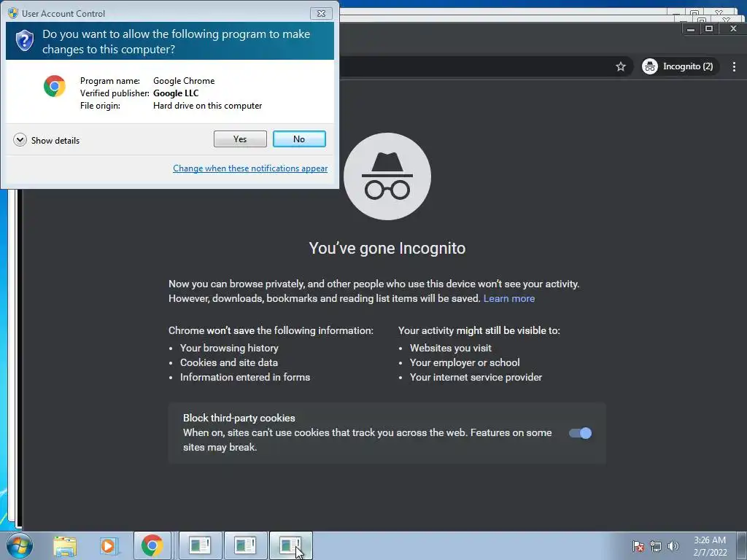Image resolution: width=747 pixels, height=560 pixels.
Task: Select the middle of three program-window taskbar items
Action: pos(245,545)
